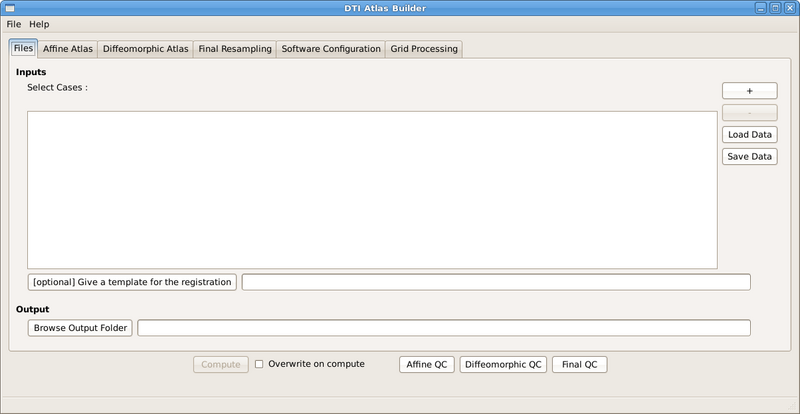Viewport: 800px width, 414px height.
Task: Select the Files tab
Action: pyautogui.click(x=23, y=48)
